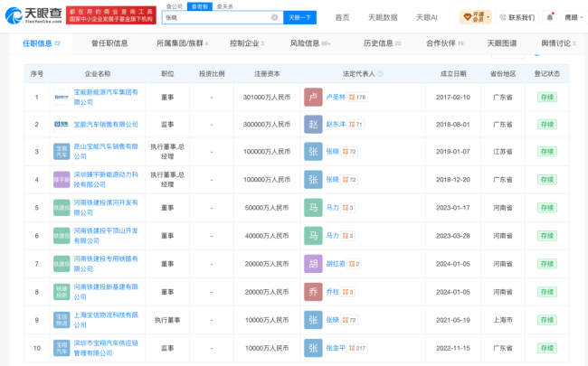The image size is (588, 366).
Task: Click the 天眼一下 search button
Action: (299, 17)
